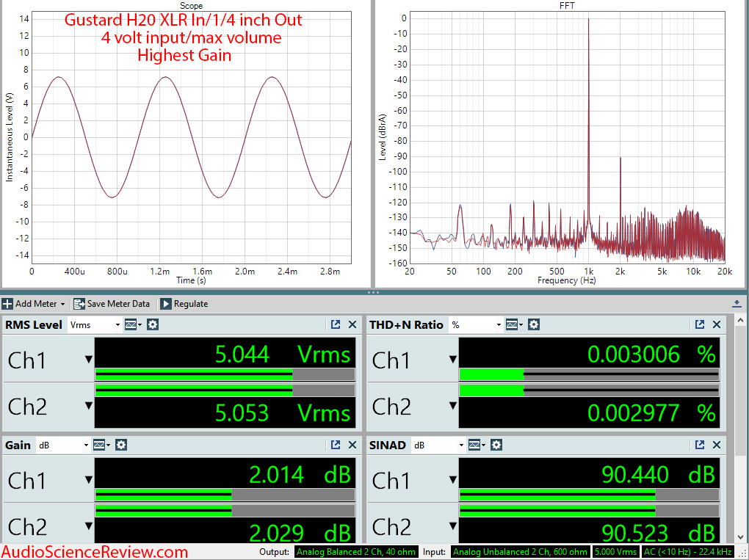749x560 pixels.
Task: Expand the RMS Level Ch2 channel arrow
Action: (x=89, y=406)
